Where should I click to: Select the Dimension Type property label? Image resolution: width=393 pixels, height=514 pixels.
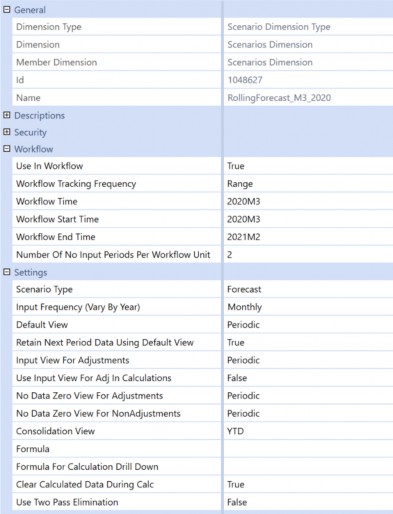(49, 27)
